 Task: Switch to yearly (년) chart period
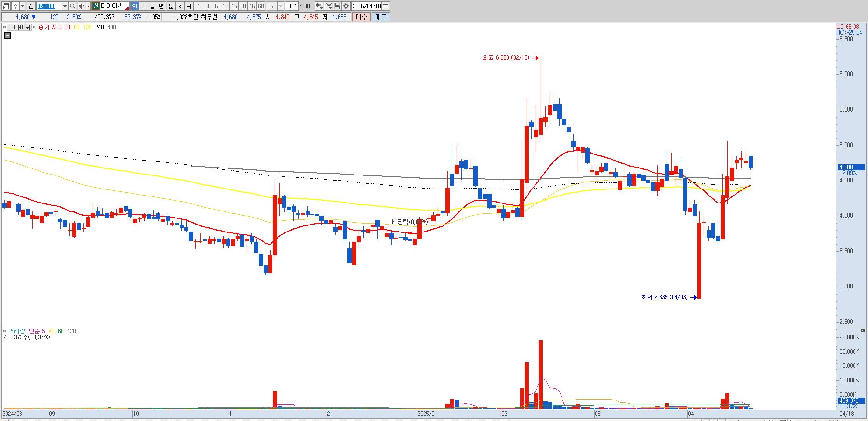coord(161,6)
